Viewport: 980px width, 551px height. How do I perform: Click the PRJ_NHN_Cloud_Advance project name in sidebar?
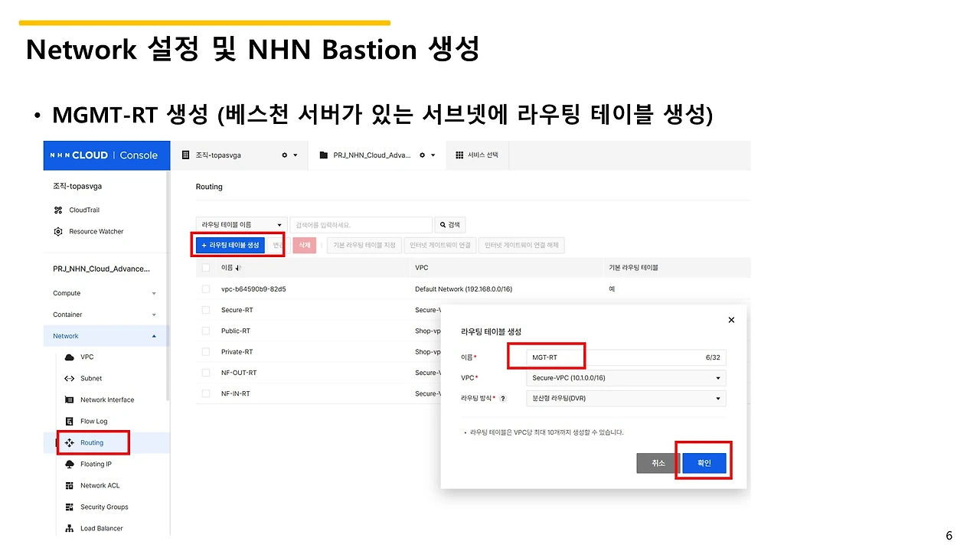(101, 269)
